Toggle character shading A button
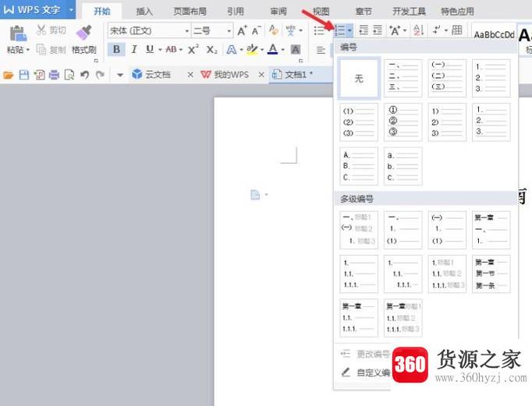This screenshot has width=532, height=406. click(296, 50)
